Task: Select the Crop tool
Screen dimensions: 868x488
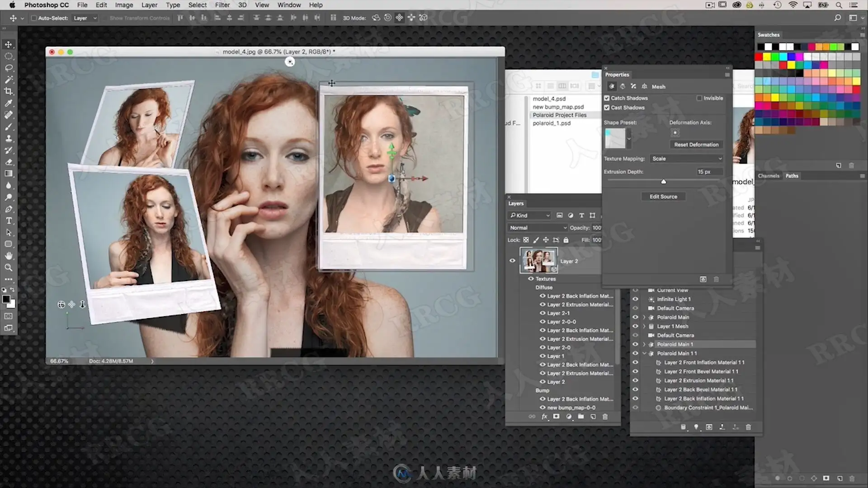Action: (x=9, y=91)
